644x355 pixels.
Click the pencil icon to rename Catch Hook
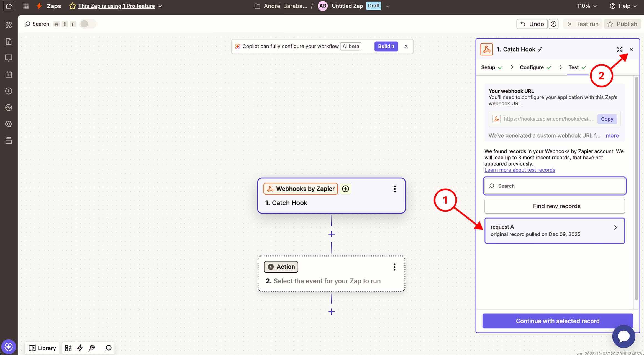[540, 49]
